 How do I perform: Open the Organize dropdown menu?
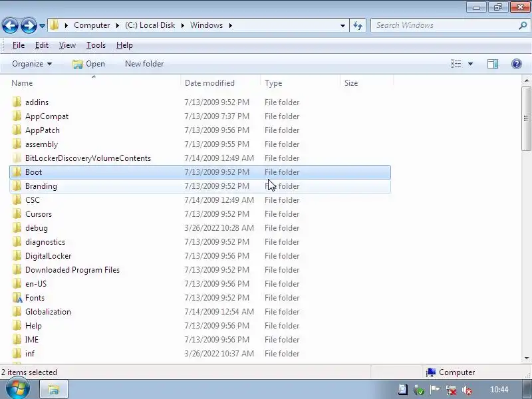tap(32, 64)
